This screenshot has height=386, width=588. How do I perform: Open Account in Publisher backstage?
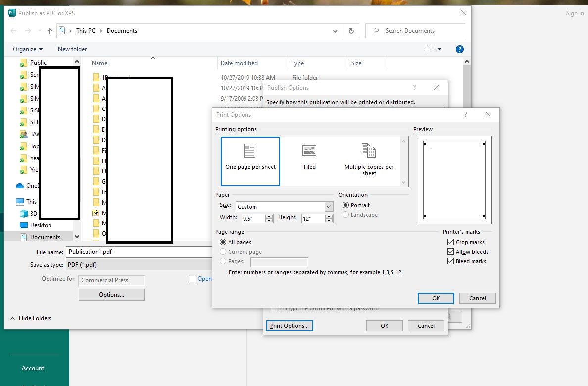click(33, 368)
